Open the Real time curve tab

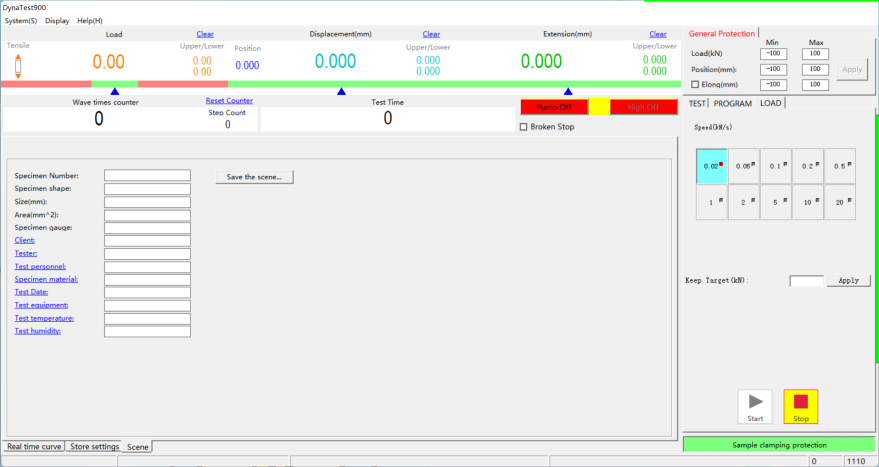[x=34, y=446]
